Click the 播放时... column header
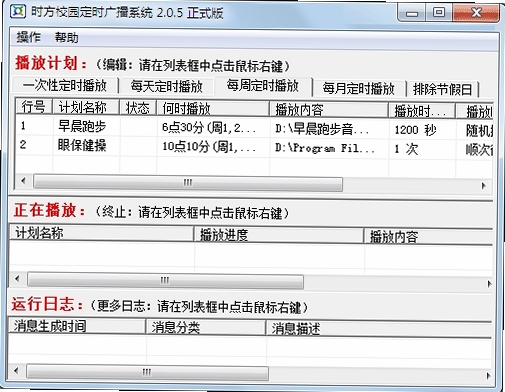This screenshot has height=392, width=505. coord(422,111)
